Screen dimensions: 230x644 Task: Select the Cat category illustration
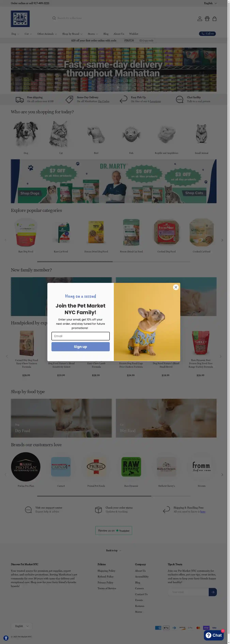click(61, 134)
